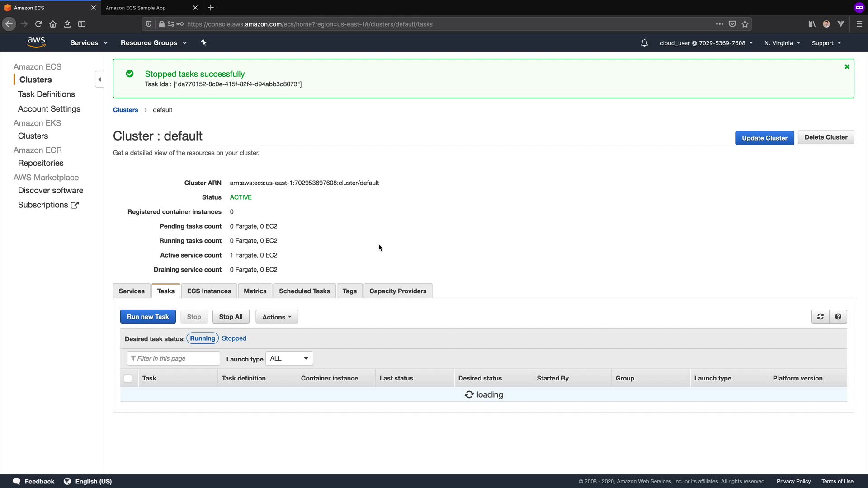The width and height of the screenshot is (868, 488).
Task: Switch to the ECS Instances tab
Action: pos(209,291)
